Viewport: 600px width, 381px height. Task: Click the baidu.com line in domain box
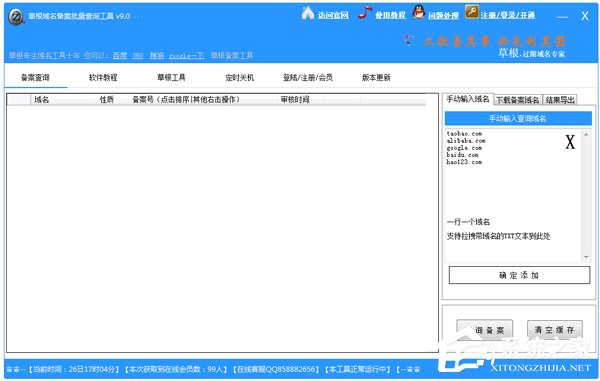(x=462, y=155)
